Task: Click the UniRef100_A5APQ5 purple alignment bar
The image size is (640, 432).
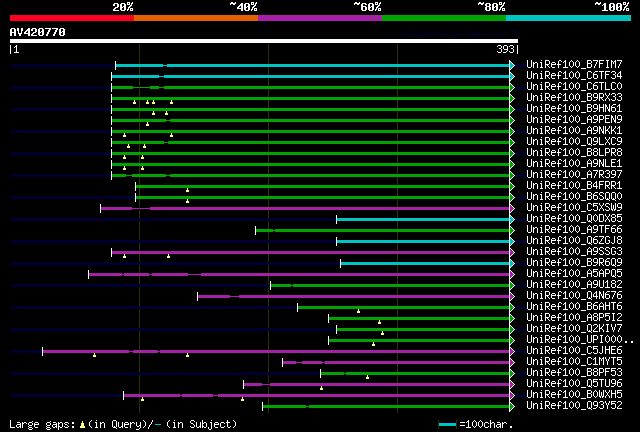Action: (x=299, y=274)
